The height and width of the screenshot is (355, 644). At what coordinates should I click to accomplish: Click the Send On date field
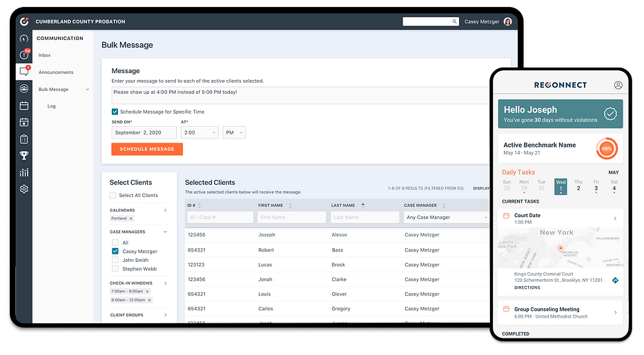point(144,132)
